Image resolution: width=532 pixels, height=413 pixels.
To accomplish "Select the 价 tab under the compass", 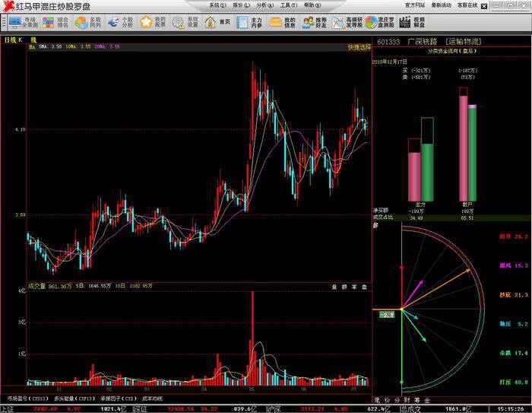I will point(387,400).
